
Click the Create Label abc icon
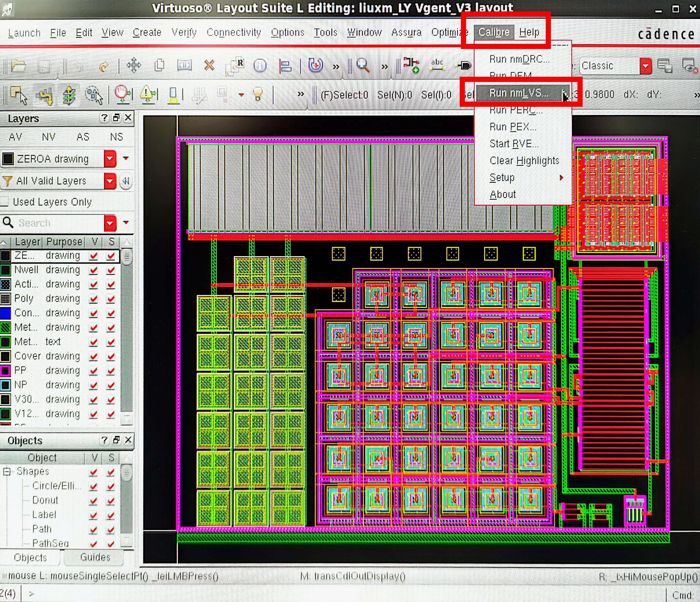pyautogui.click(x=437, y=65)
